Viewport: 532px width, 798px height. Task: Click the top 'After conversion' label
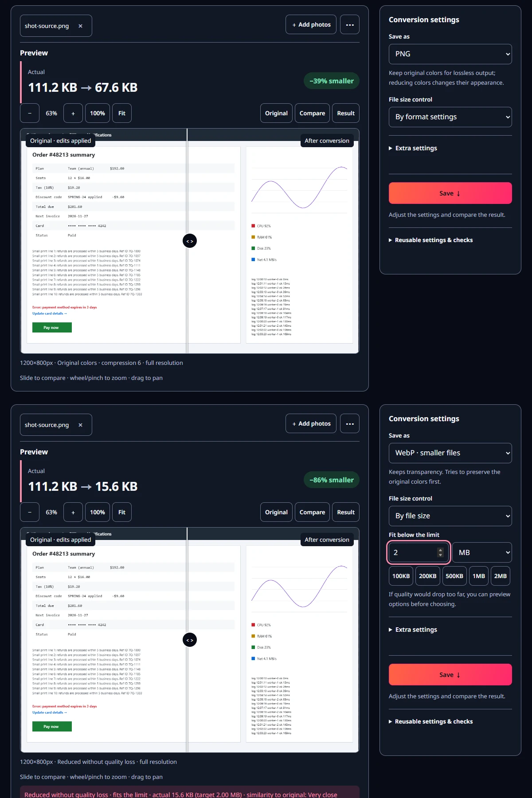click(327, 141)
